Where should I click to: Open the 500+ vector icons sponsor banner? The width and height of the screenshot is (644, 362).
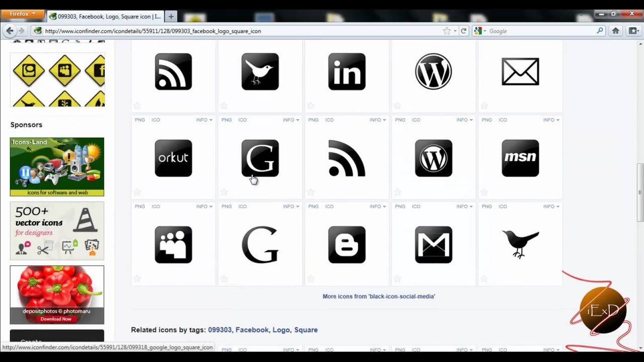57,231
